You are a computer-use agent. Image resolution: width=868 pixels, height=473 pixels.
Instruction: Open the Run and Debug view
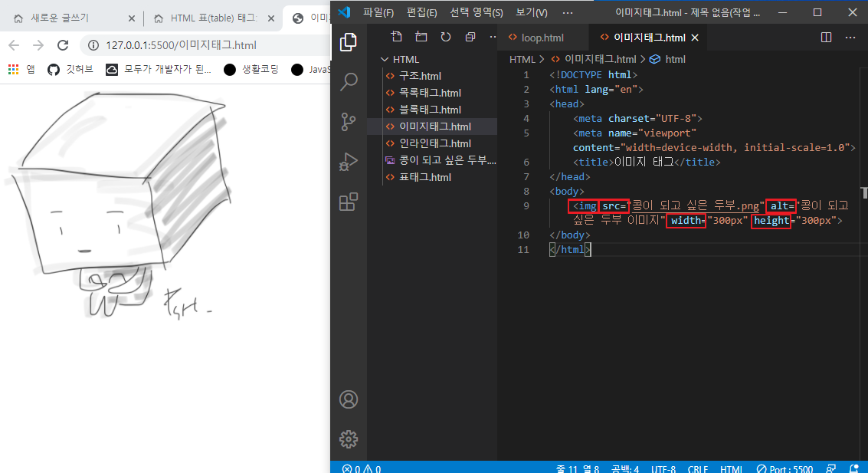(x=349, y=162)
